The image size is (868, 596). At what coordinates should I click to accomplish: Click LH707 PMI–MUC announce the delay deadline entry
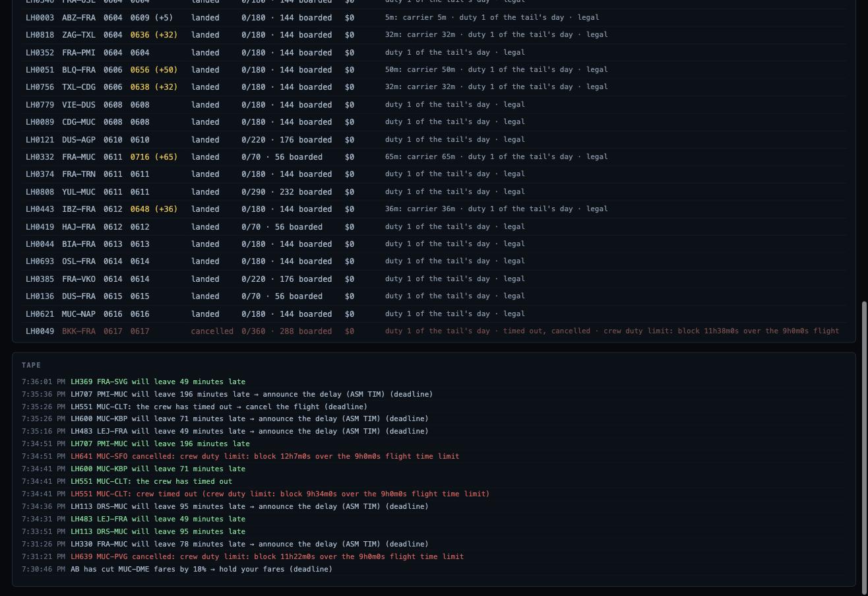(x=251, y=394)
